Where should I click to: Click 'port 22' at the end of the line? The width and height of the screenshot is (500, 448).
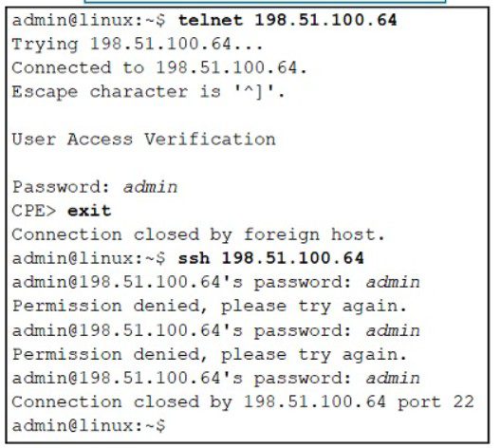pos(435,402)
